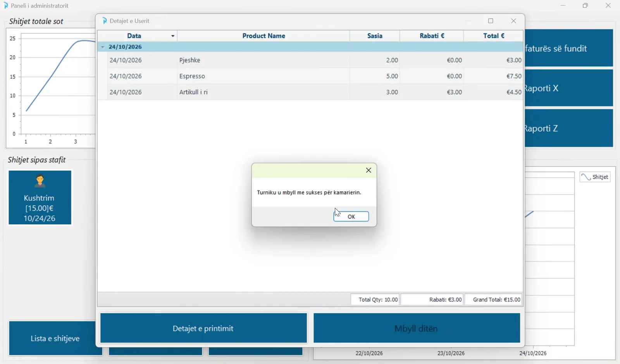Select the Product Name column header
Screen dimensions: 620x364
(x=263, y=36)
